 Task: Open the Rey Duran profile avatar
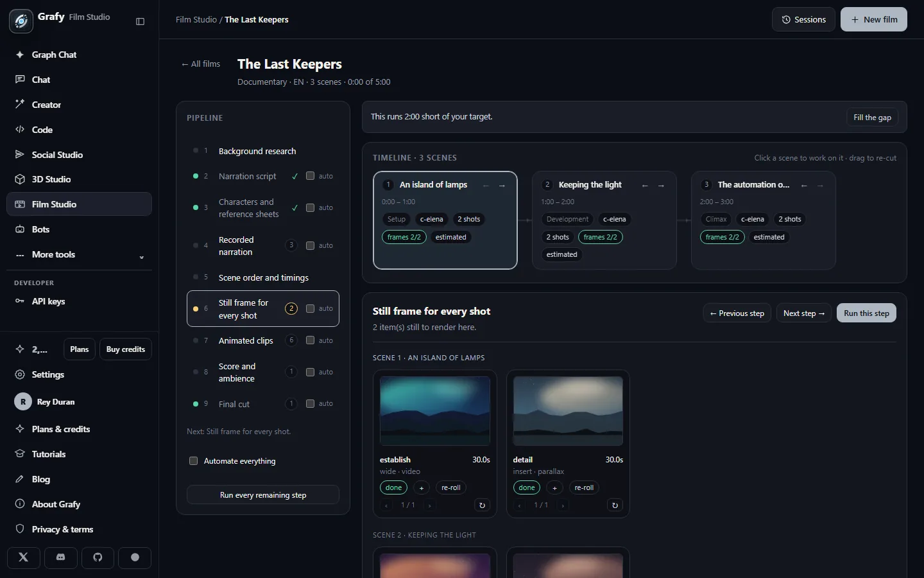23,402
